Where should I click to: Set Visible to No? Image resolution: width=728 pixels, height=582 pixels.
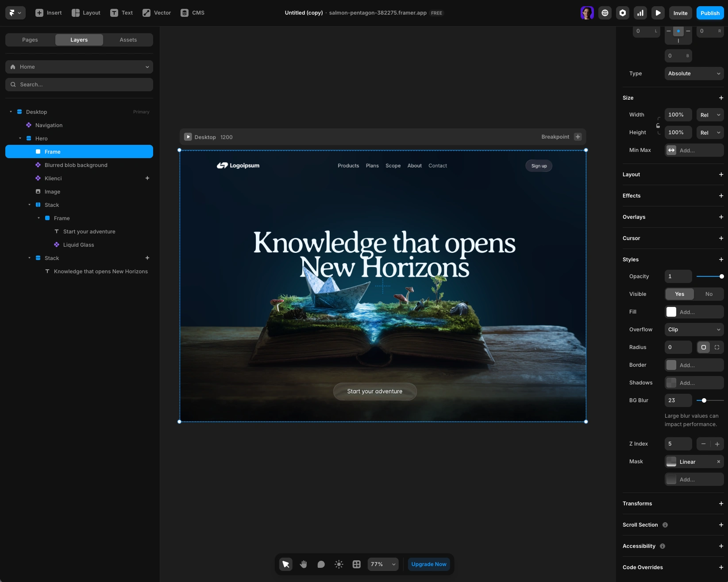click(709, 294)
